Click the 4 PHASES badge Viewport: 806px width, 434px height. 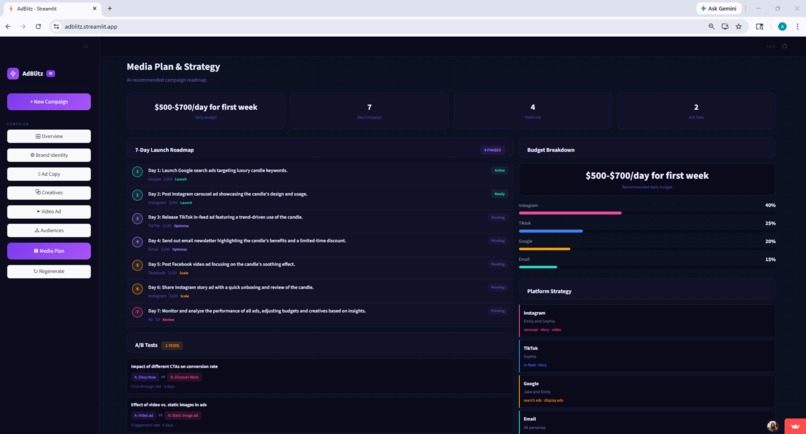pos(492,150)
